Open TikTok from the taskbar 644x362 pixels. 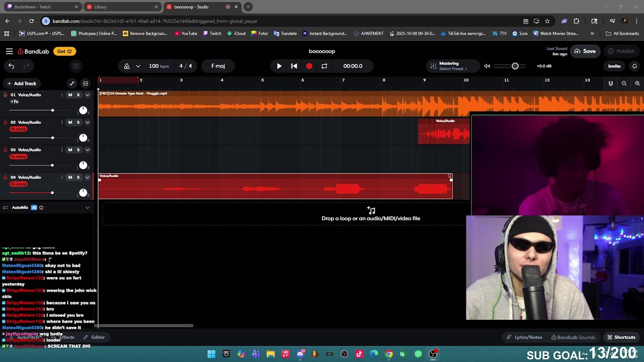[x=359, y=354]
